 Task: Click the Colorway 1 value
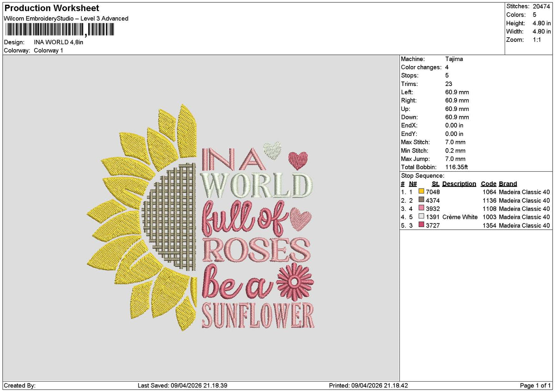click(x=48, y=51)
